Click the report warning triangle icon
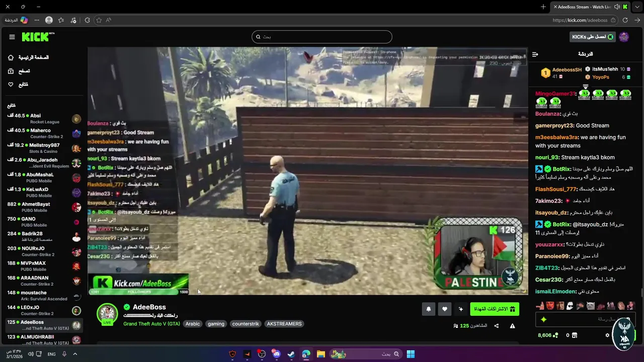644x362 pixels. (x=512, y=326)
